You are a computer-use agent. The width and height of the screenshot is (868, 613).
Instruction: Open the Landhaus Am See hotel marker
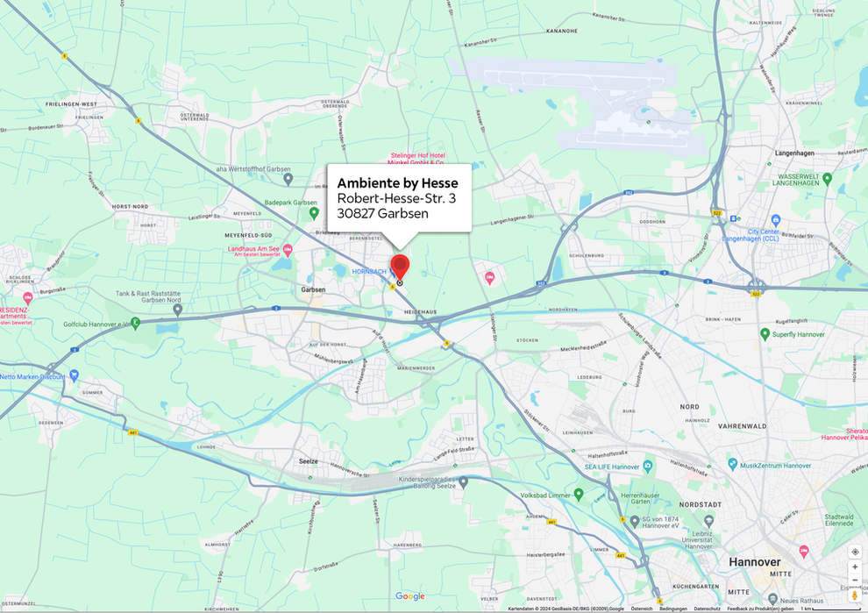pyautogui.click(x=288, y=251)
